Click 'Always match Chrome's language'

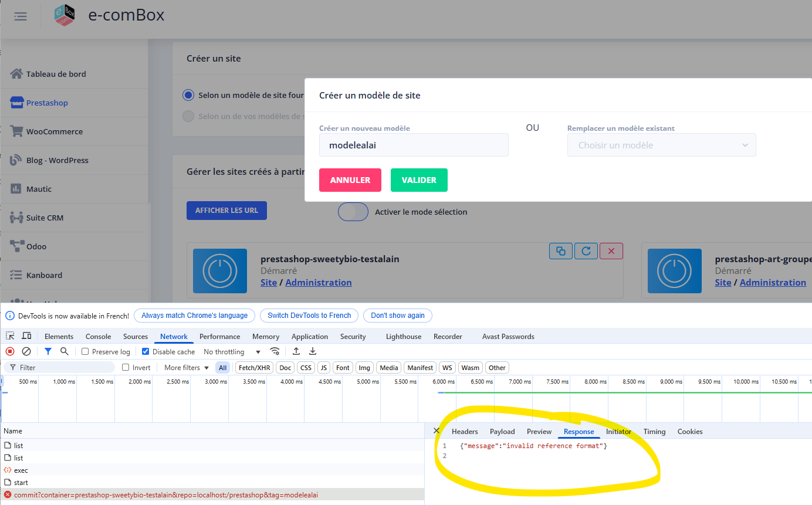195,316
